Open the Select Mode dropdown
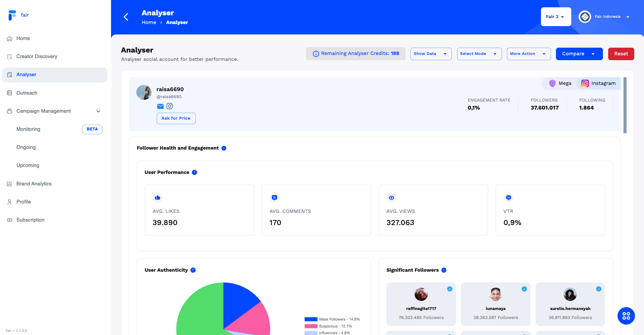This screenshot has width=644, height=335. coord(479,54)
